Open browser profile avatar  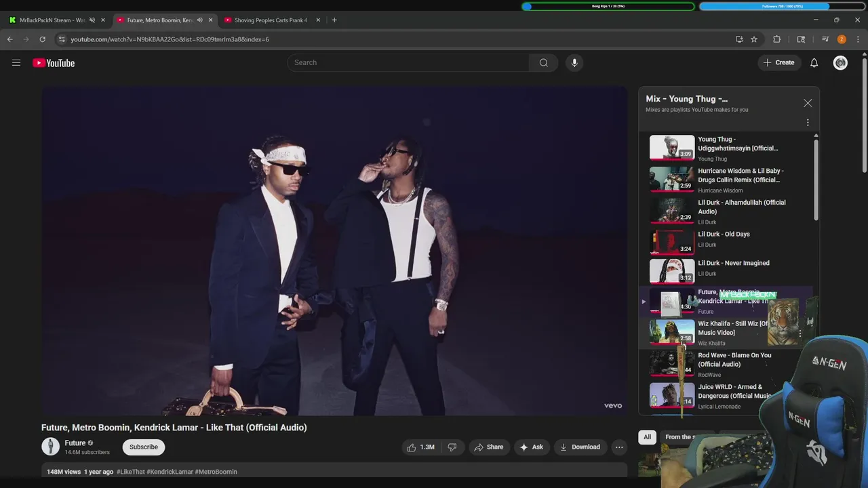842,39
